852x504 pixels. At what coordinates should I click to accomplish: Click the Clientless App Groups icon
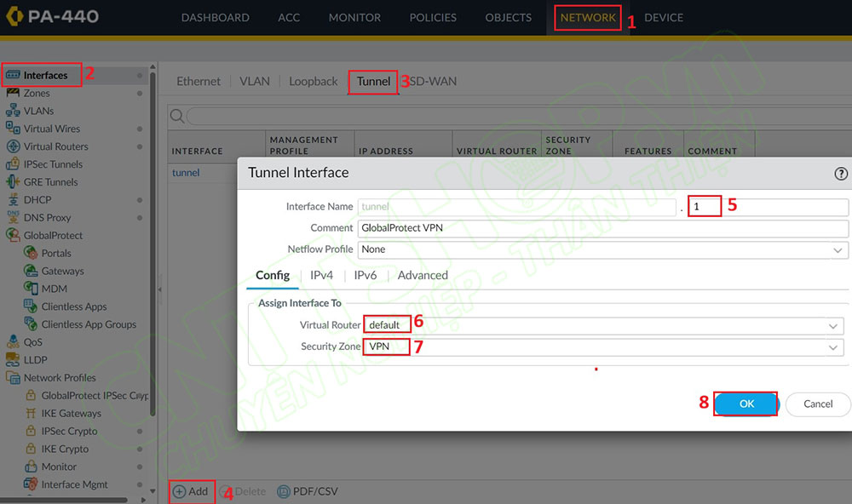[x=31, y=324]
